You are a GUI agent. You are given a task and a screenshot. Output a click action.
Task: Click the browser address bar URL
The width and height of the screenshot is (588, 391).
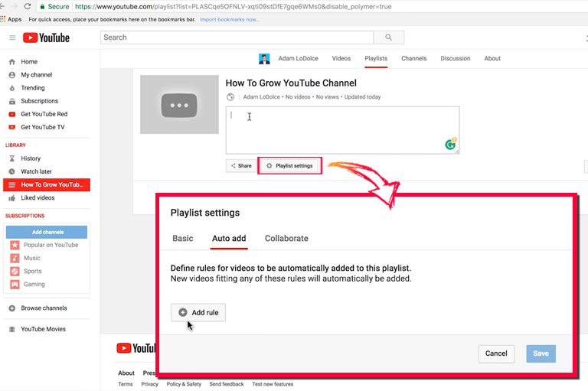[234, 7]
